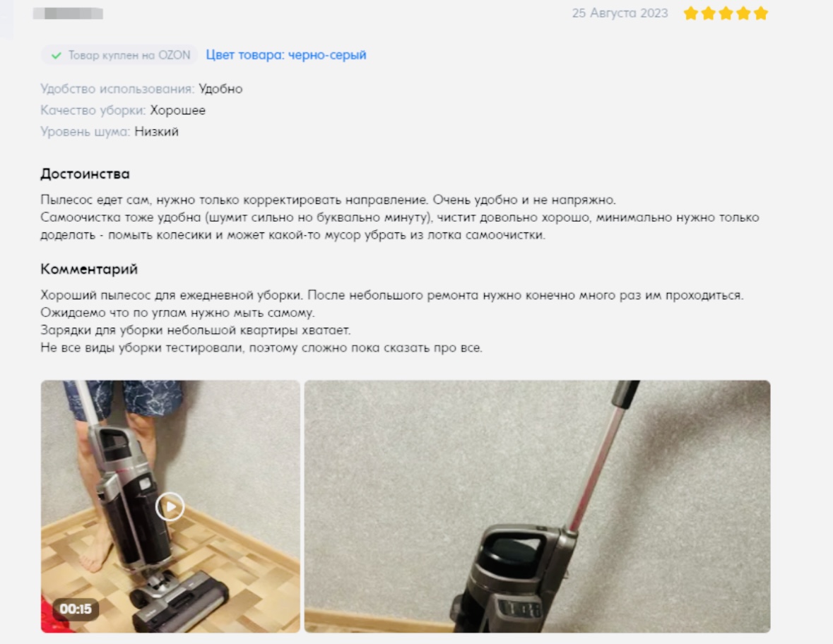Viewport: 833px width, 644px height.
Task: Click the third yellow rating star
Action: (726, 13)
